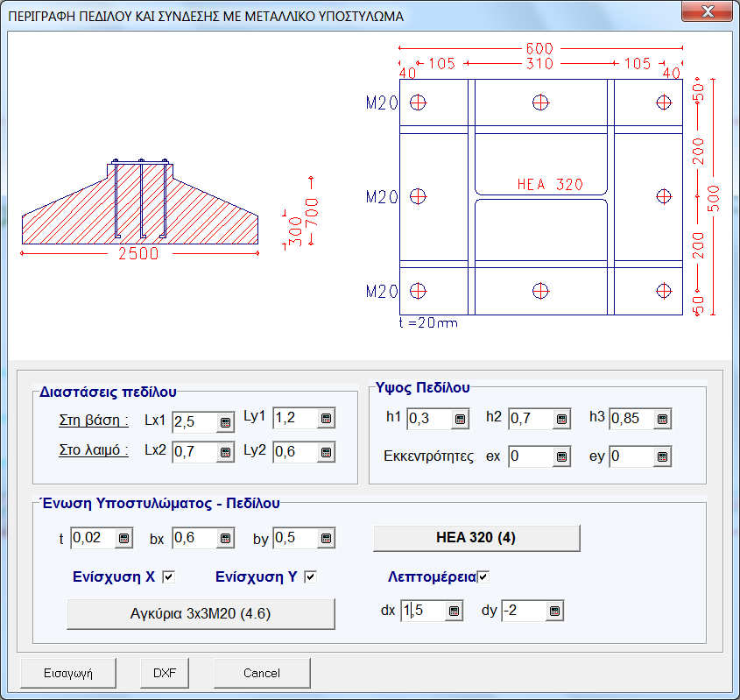Viewport: 740px width, 700px height.
Task: Open calculator icon beside h3 field
Action: pyautogui.click(x=662, y=419)
